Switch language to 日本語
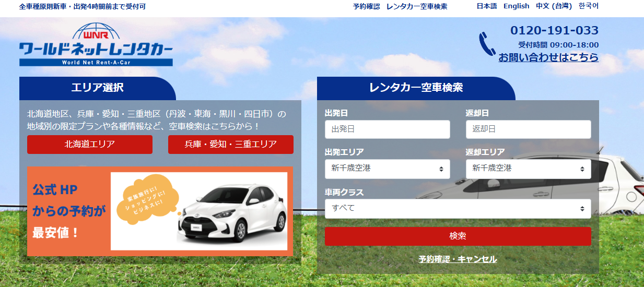Image resolution: width=644 pixels, height=287 pixels. pyautogui.click(x=486, y=6)
